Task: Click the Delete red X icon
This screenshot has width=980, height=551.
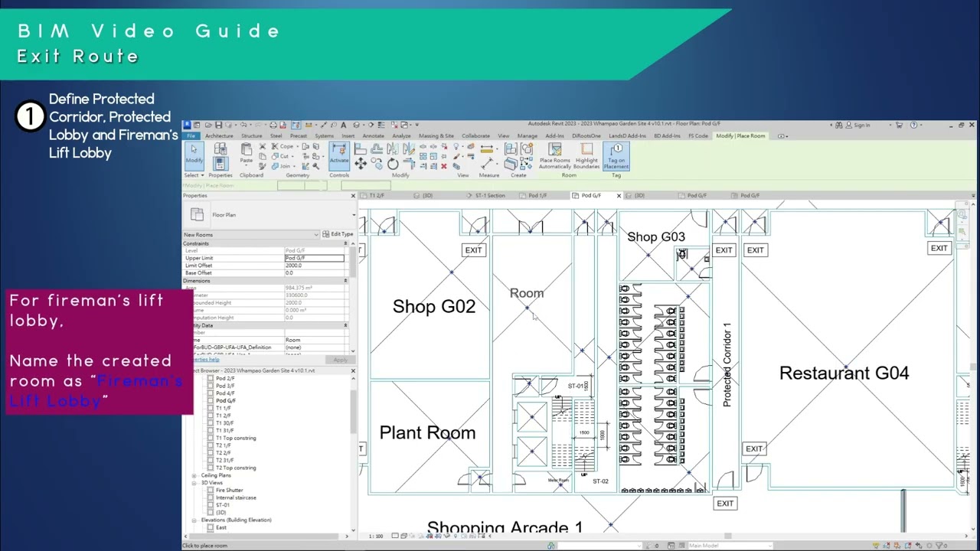Action: [x=444, y=166]
